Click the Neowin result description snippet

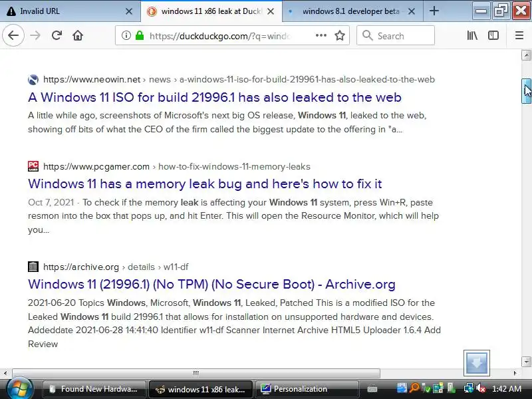[227, 122]
